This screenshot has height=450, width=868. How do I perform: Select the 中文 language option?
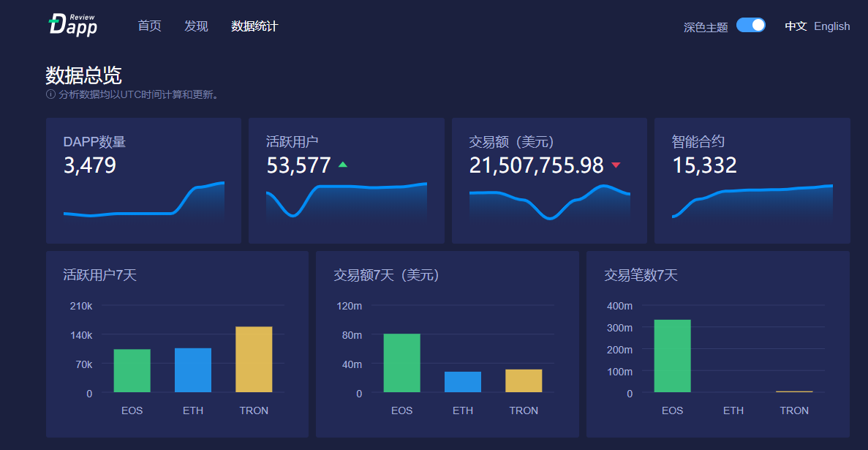pyautogui.click(x=795, y=26)
